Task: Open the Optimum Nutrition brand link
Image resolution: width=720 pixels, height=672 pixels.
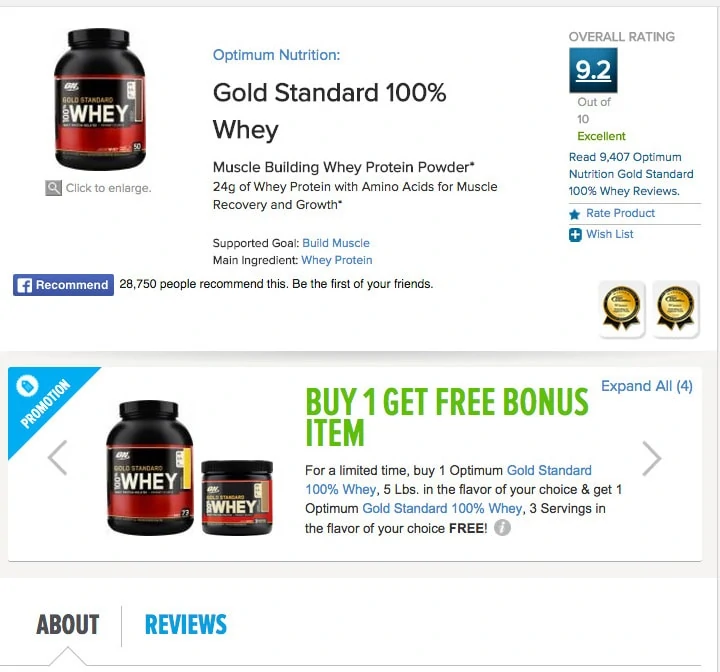Action: coord(276,55)
